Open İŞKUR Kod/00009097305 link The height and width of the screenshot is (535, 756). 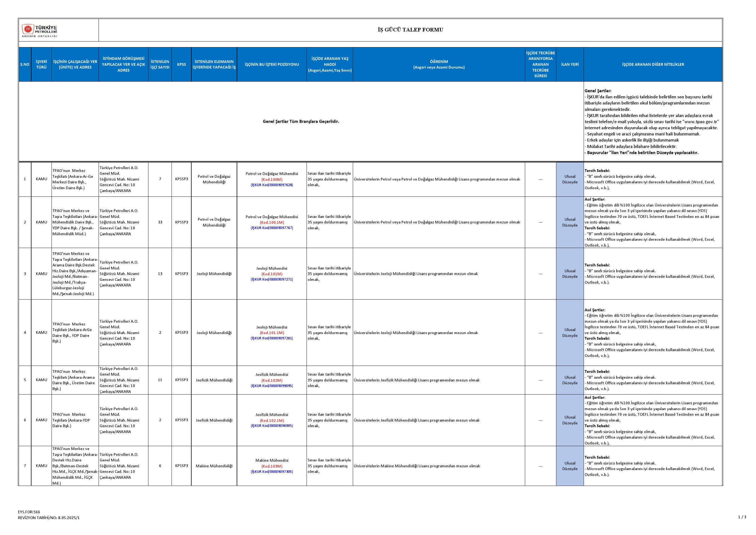[272, 472]
